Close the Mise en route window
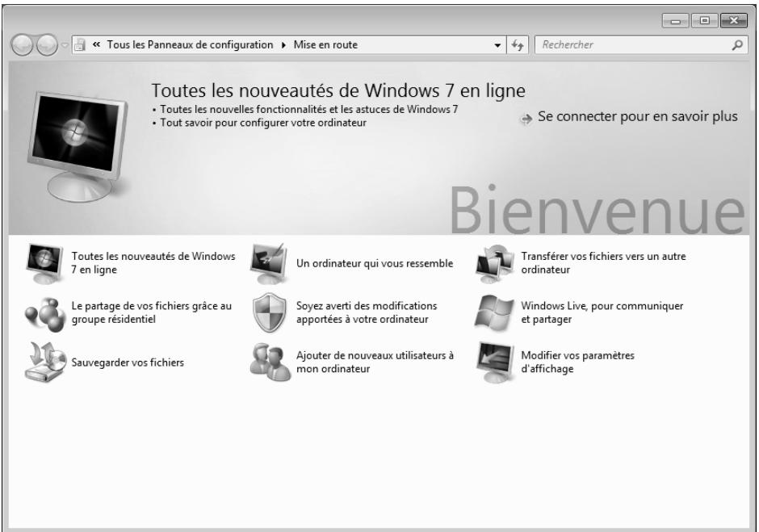Image resolution: width=759 pixels, height=532 pixels. point(734,20)
